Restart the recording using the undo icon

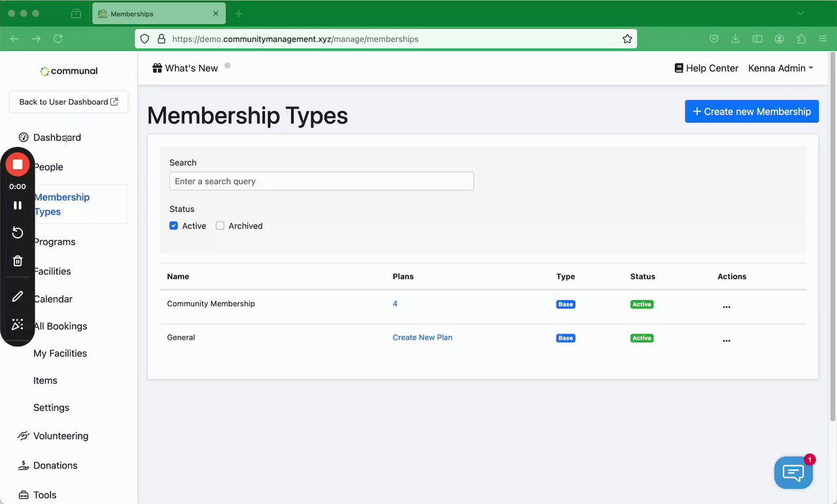click(18, 233)
